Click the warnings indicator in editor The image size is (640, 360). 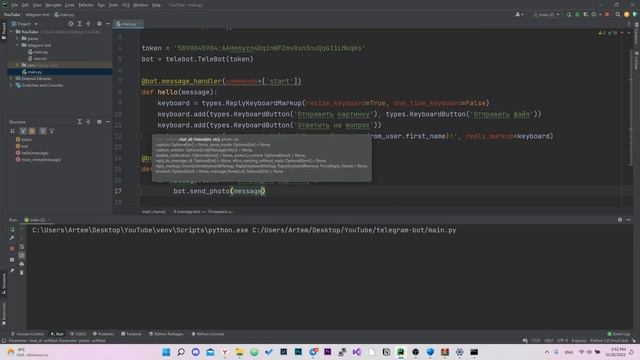click(609, 33)
